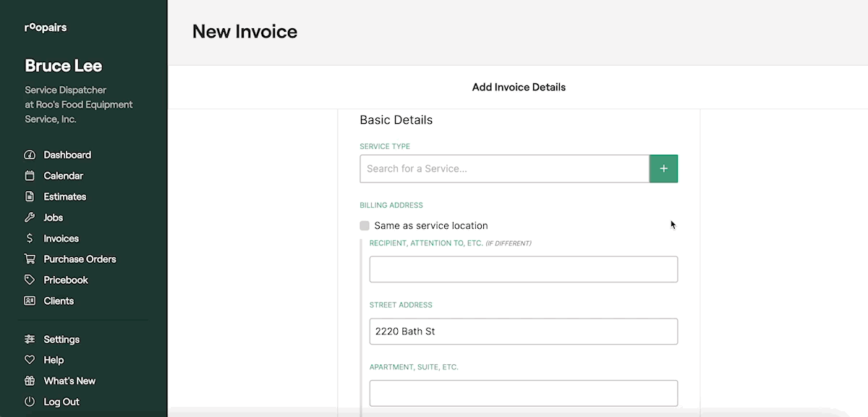The width and height of the screenshot is (868, 417).
Task: Open the Service Type search field
Action: click(x=504, y=169)
